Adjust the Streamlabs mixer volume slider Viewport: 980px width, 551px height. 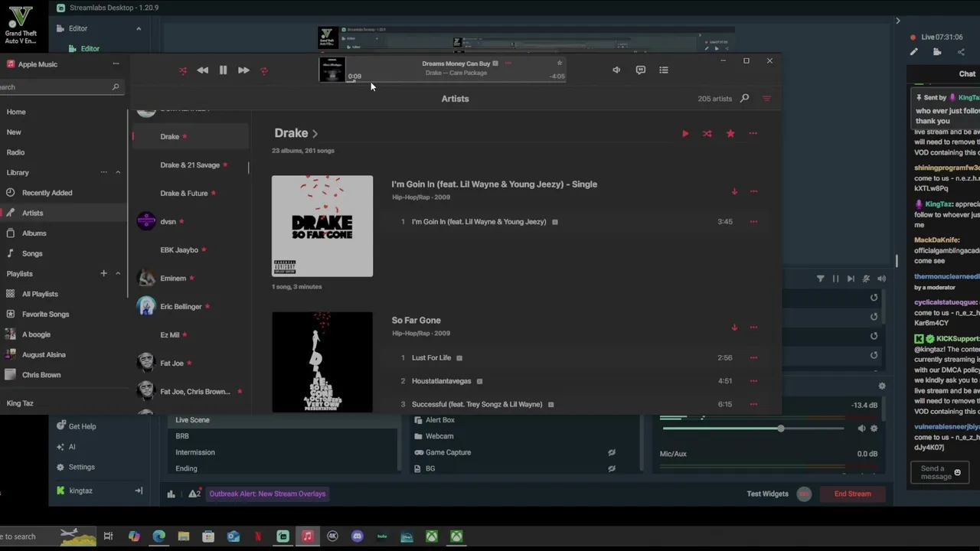click(780, 429)
